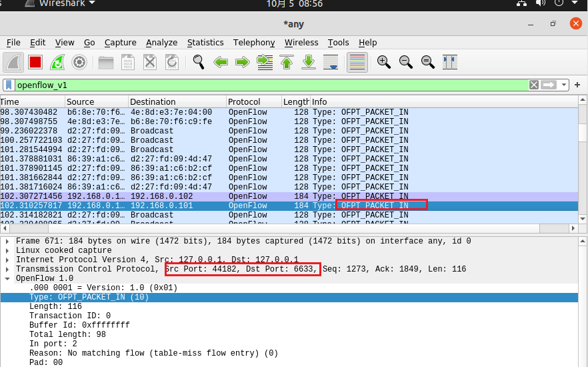Select packet at time 102.314182821

tap(289, 215)
